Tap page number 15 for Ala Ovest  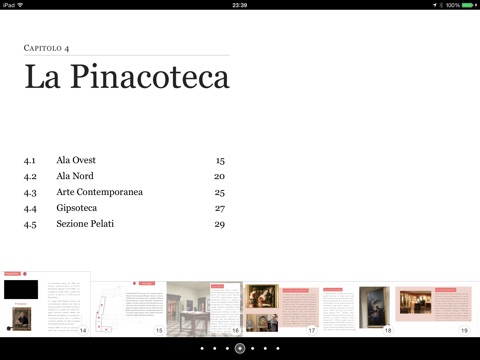tap(220, 161)
